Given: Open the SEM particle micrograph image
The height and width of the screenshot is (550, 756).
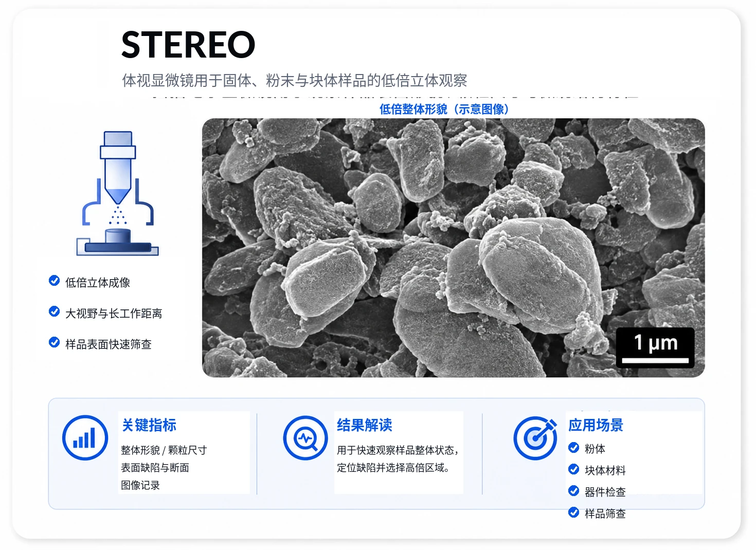Looking at the screenshot, I should point(453,248).
